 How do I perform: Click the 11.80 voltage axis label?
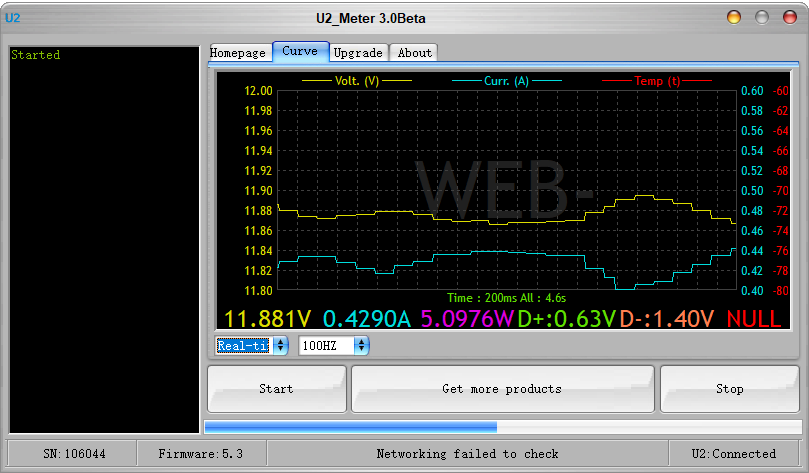(258, 291)
